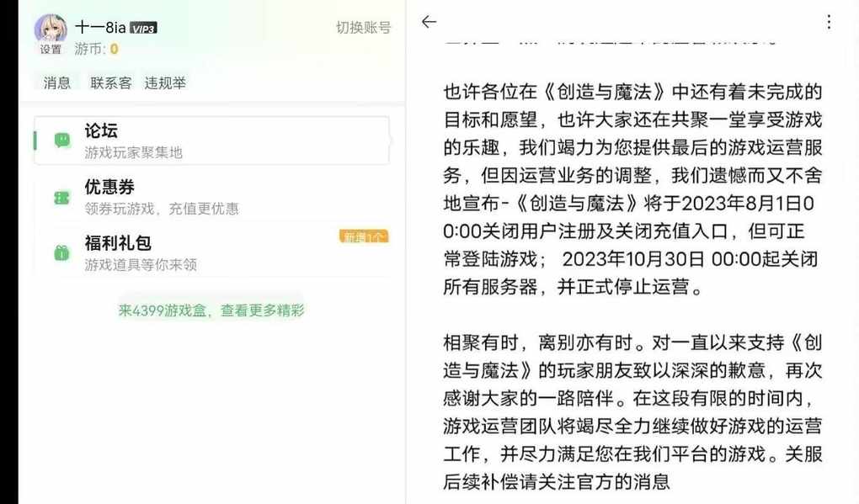Click the VIP3 badge

143,29
